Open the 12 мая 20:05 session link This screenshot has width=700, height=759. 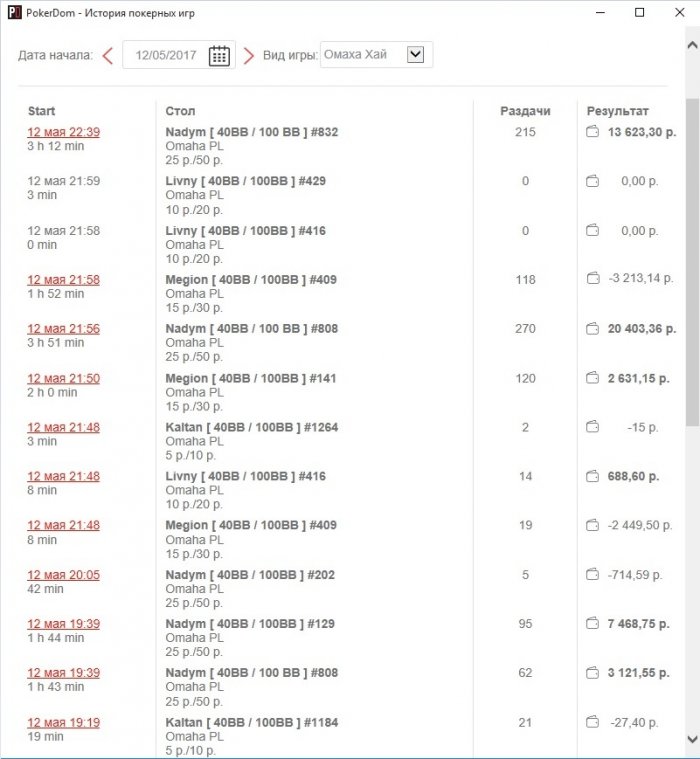63,575
